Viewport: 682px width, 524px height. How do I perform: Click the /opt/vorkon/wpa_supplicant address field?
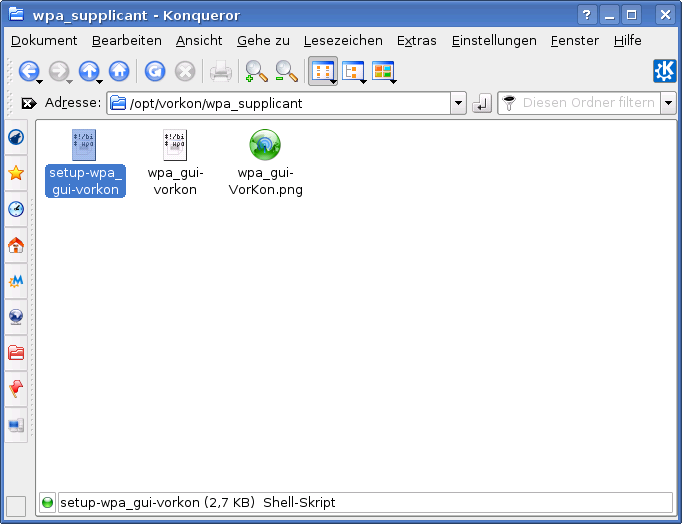[279, 103]
